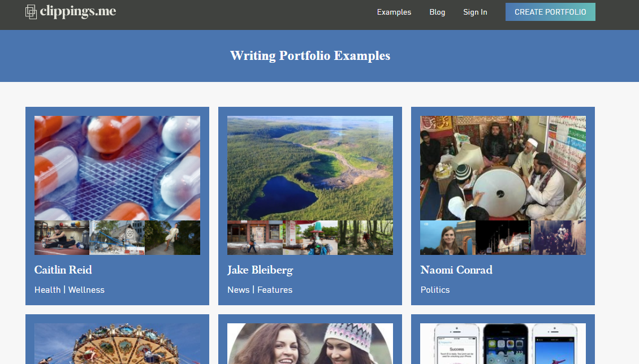Screen dimensions: 639x364
Task: Select the gym stretching thumbnail
Action: tap(62, 238)
